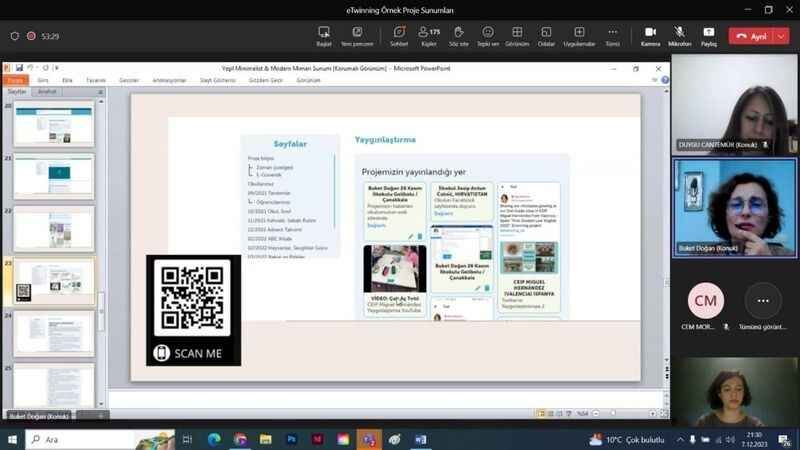Image resolution: width=800 pixels, height=450 pixels.
Task: Change layout via Görünüm icon
Action: click(517, 37)
